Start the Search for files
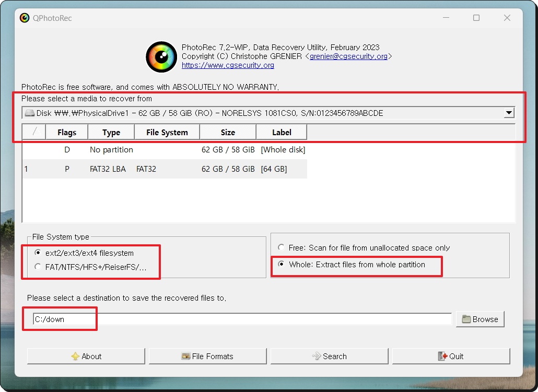 (x=330, y=357)
